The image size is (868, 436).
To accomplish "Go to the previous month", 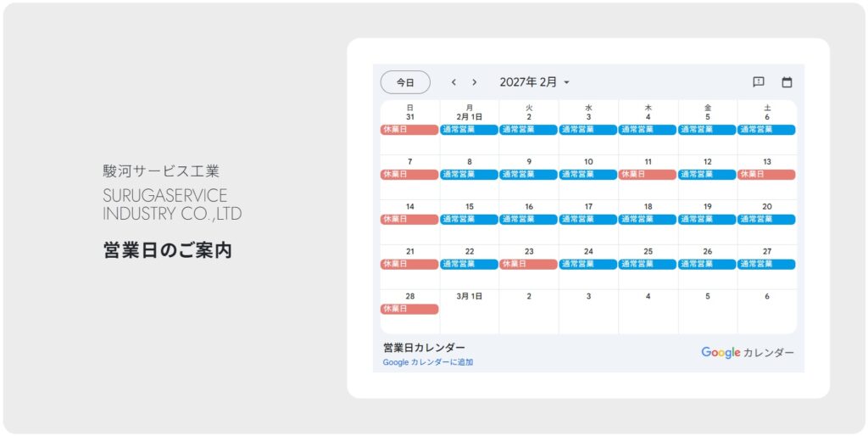I will pos(453,82).
